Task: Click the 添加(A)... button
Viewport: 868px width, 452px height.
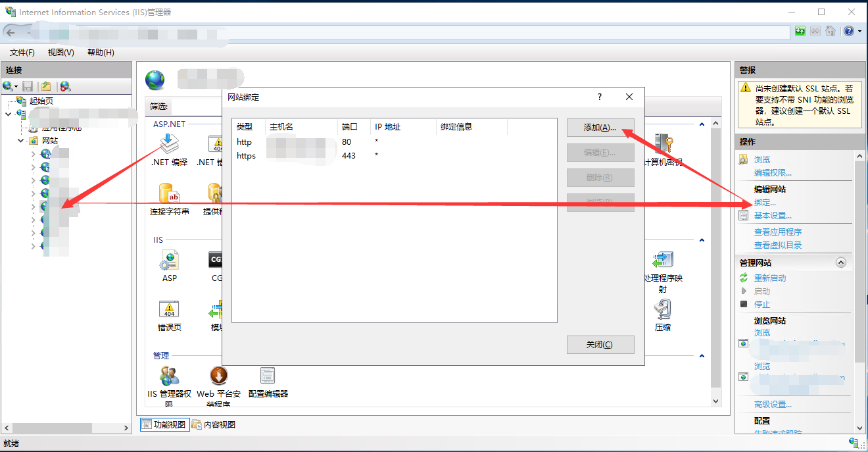Action: (x=600, y=128)
